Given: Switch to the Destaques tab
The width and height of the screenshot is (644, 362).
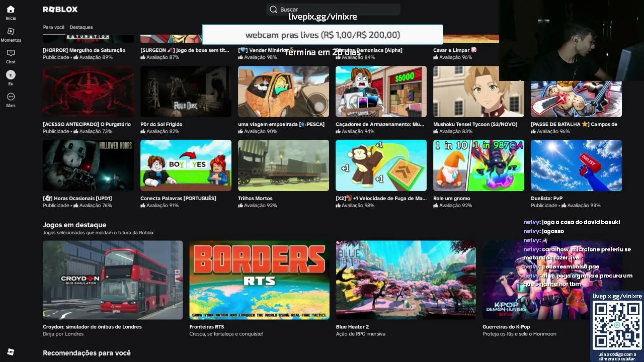Looking at the screenshot, I should 81,27.
